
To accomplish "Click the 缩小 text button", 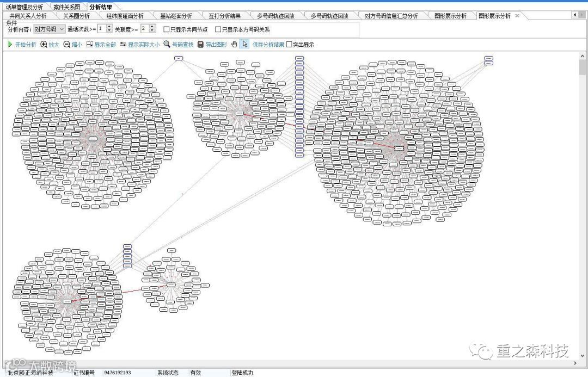I will (77, 45).
